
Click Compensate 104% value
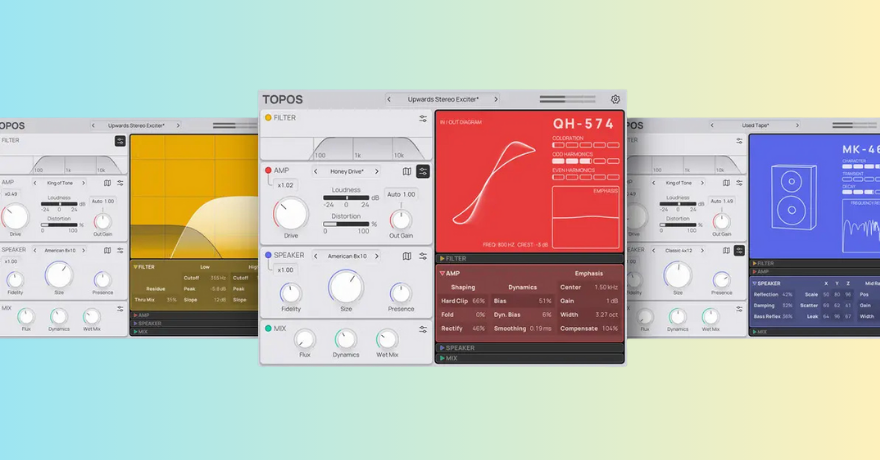click(x=611, y=329)
